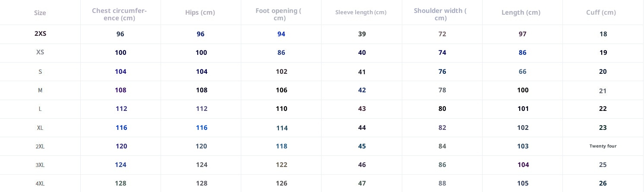Viewport: 644px width, 192px height.
Task: Click the S length value 66
Action: click(x=523, y=72)
